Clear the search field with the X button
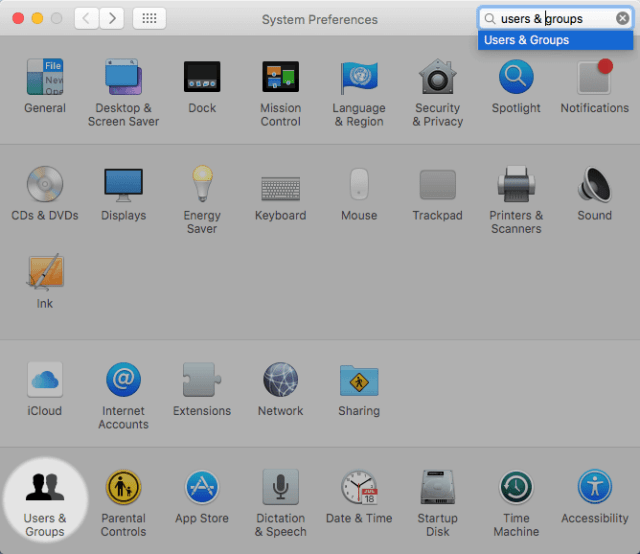640x554 pixels. (622, 18)
